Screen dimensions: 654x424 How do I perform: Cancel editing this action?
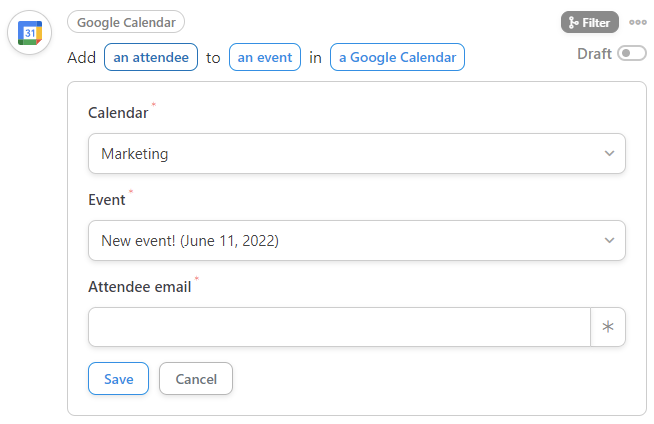point(196,379)
